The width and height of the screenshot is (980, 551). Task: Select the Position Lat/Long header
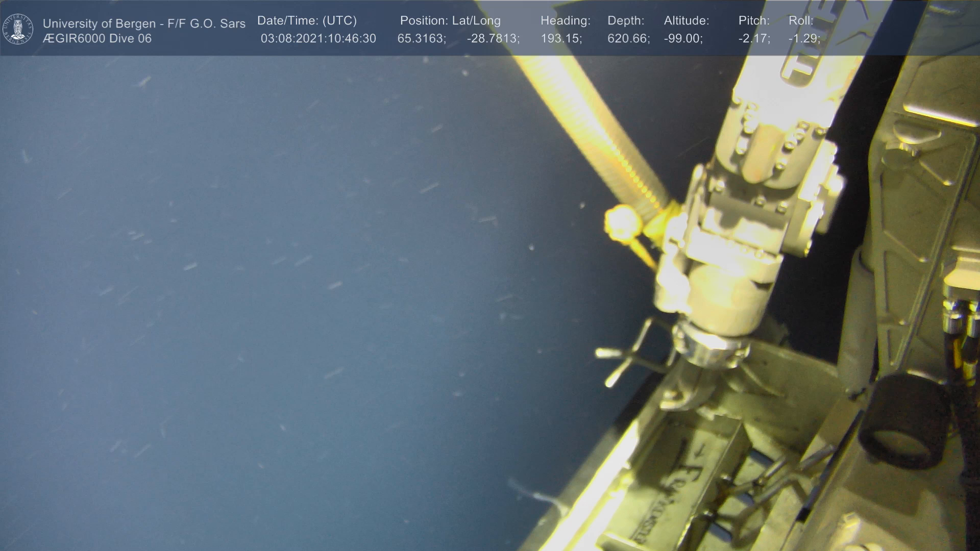pyautogui.click(x=450, y=20)
